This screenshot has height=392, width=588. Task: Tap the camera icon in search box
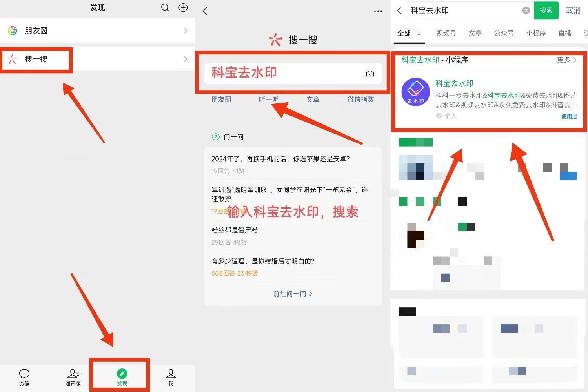[370, 73]
